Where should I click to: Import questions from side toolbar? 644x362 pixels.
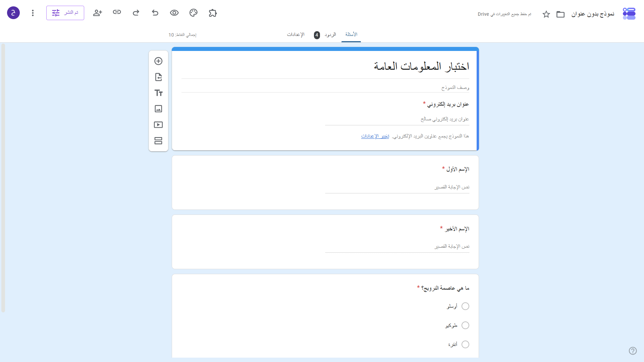click(158, 77)
